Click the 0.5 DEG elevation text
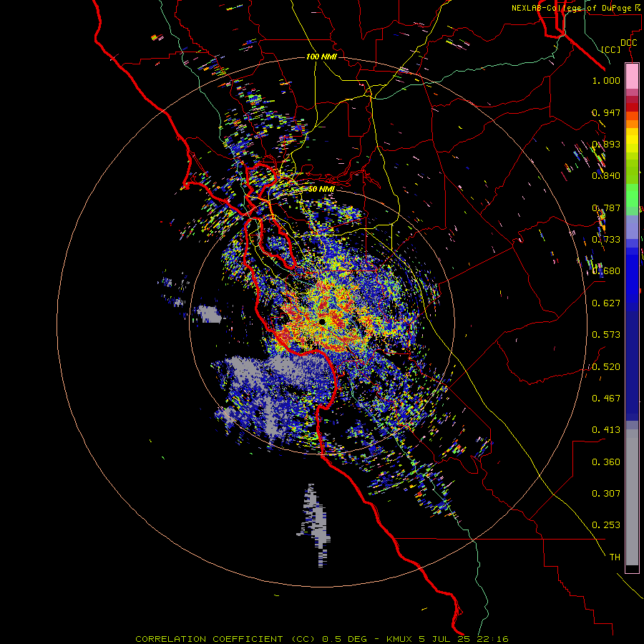644x644 pixels. (x=344, y=639)
